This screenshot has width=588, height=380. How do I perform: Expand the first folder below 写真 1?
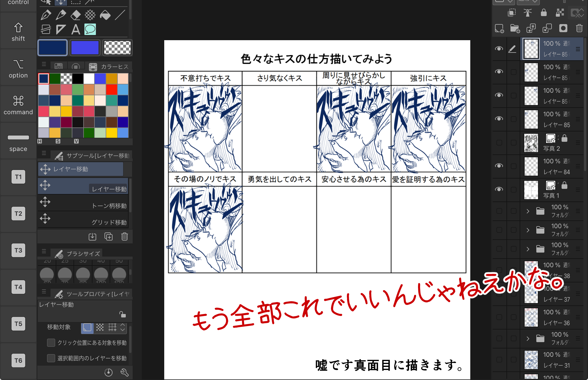pyautogui.click(x=528, y=211)
